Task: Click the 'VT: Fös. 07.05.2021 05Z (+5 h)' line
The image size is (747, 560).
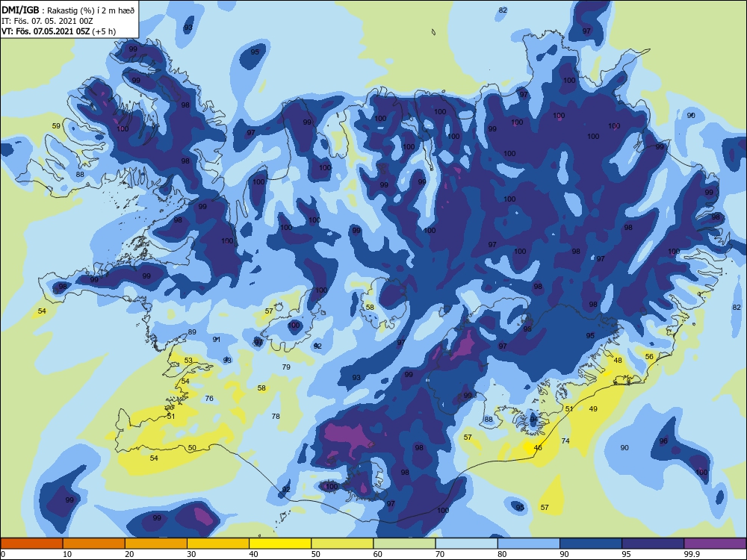Action: [58, 31]
